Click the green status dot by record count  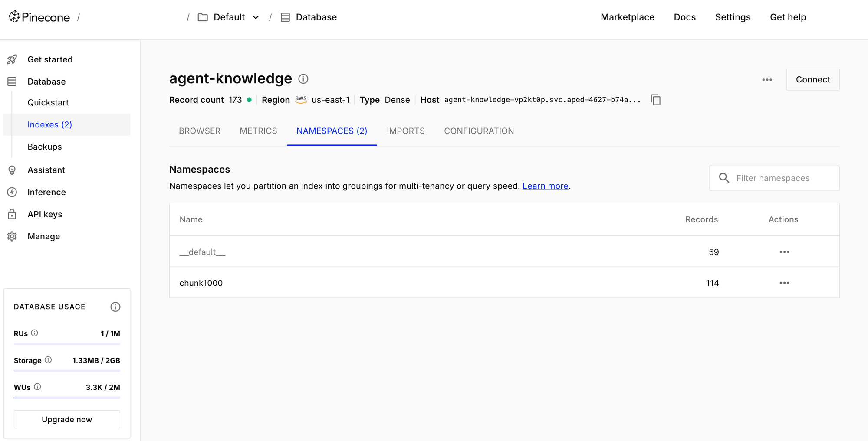click(249, 100)
